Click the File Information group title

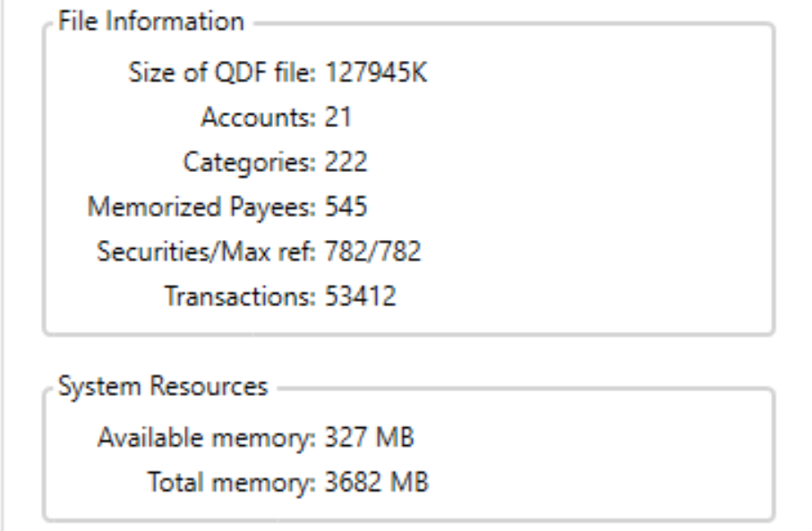point(150,21)
